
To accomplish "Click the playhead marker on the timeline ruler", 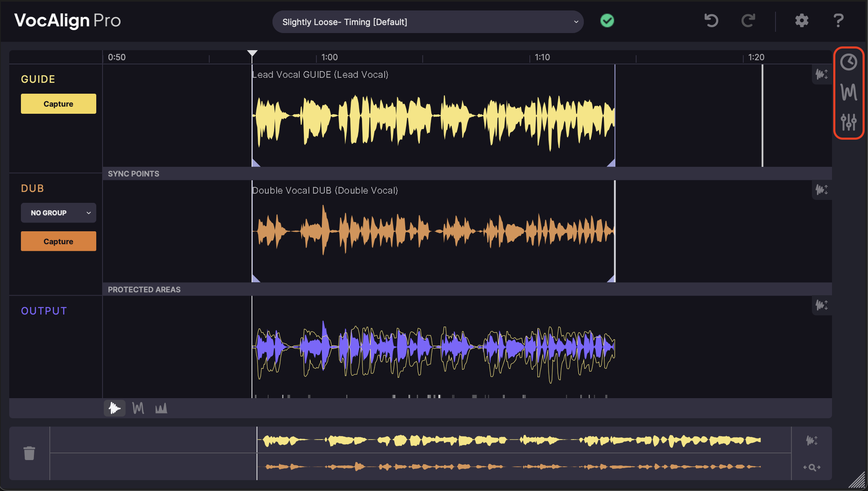I will tap(252, 54).
